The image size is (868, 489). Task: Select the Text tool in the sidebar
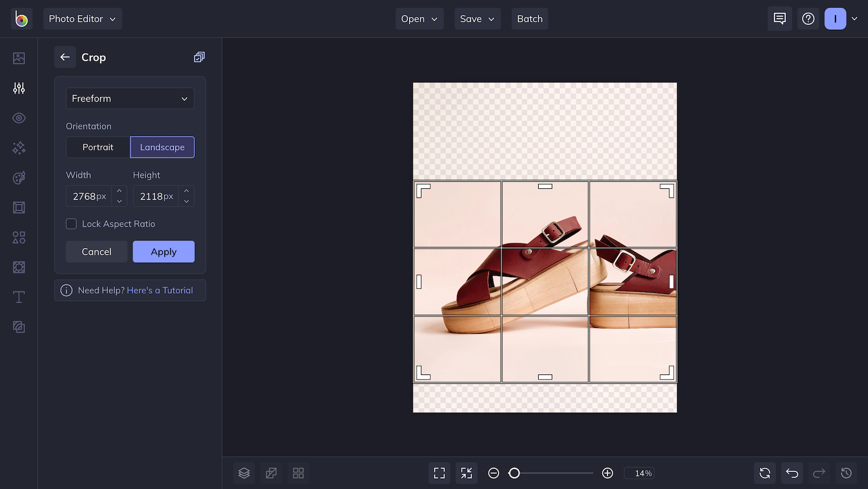19,297
